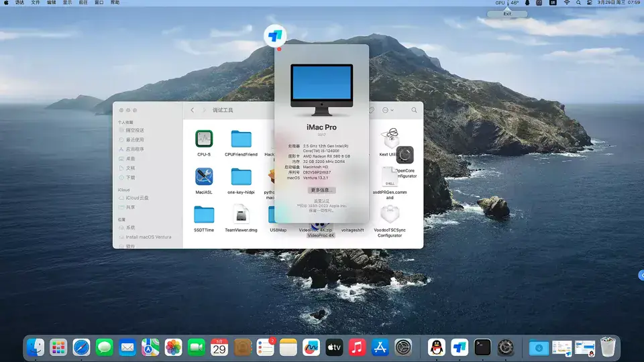Select the ssdtPRGen.command shell file
The image size is (644, 362).
389,176
